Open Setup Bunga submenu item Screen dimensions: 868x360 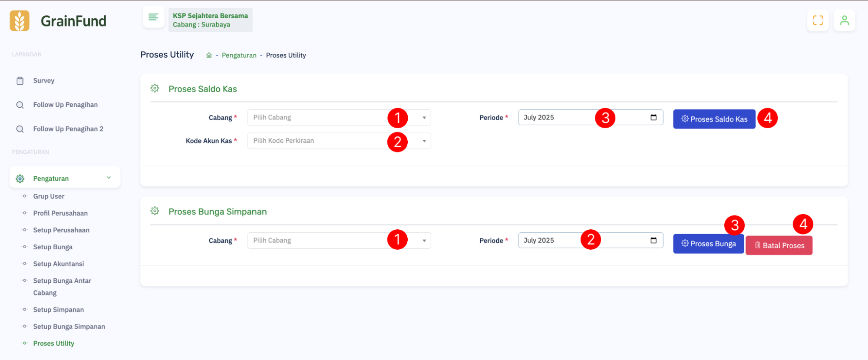(53, 247)
